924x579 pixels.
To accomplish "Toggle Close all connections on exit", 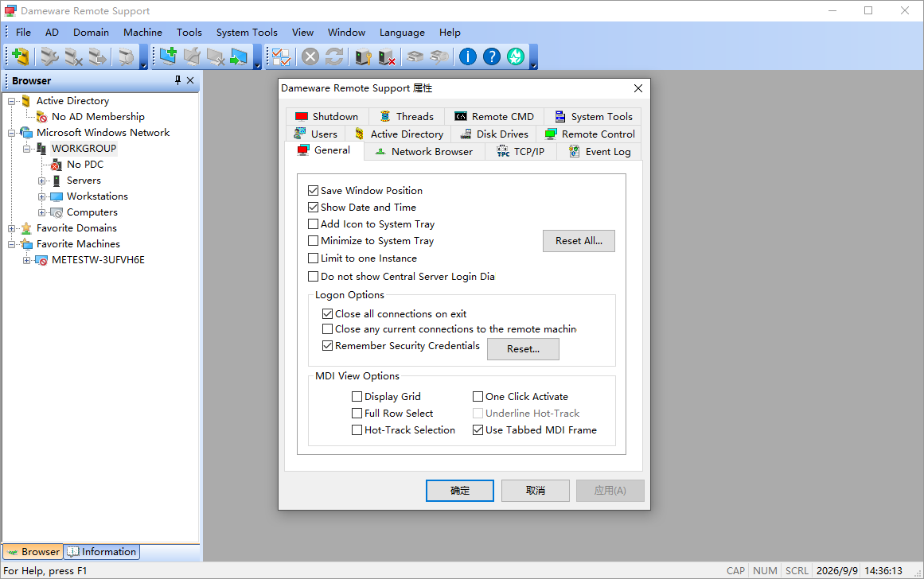I will coord(328,314).
